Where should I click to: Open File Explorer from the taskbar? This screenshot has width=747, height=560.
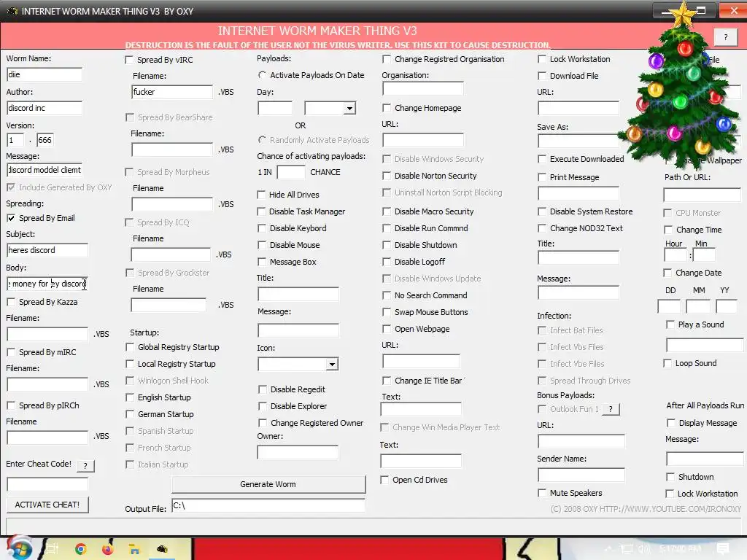[x=134, y=549]
